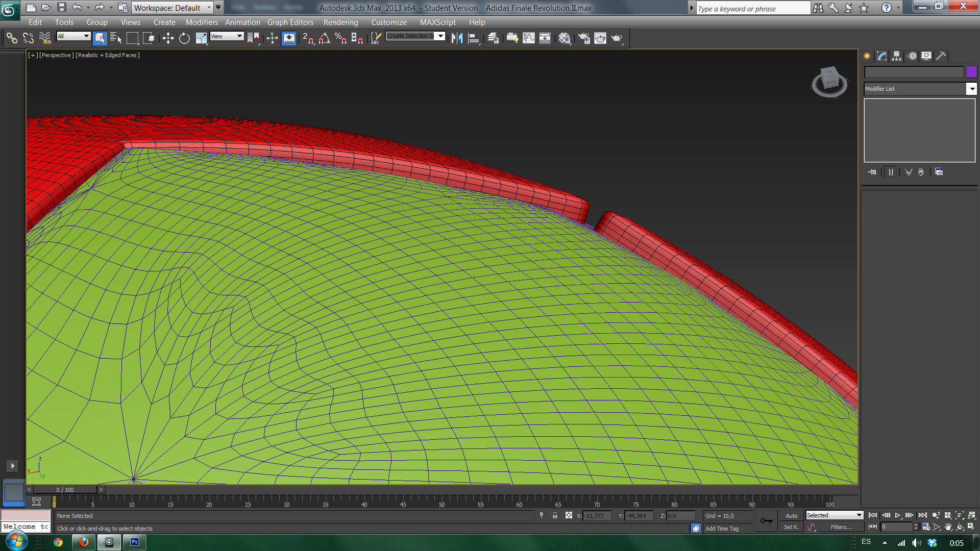Select the Move tool in toolbar
Screen dimensions: 980x551
pyautogui.click(x=168, y=38)
